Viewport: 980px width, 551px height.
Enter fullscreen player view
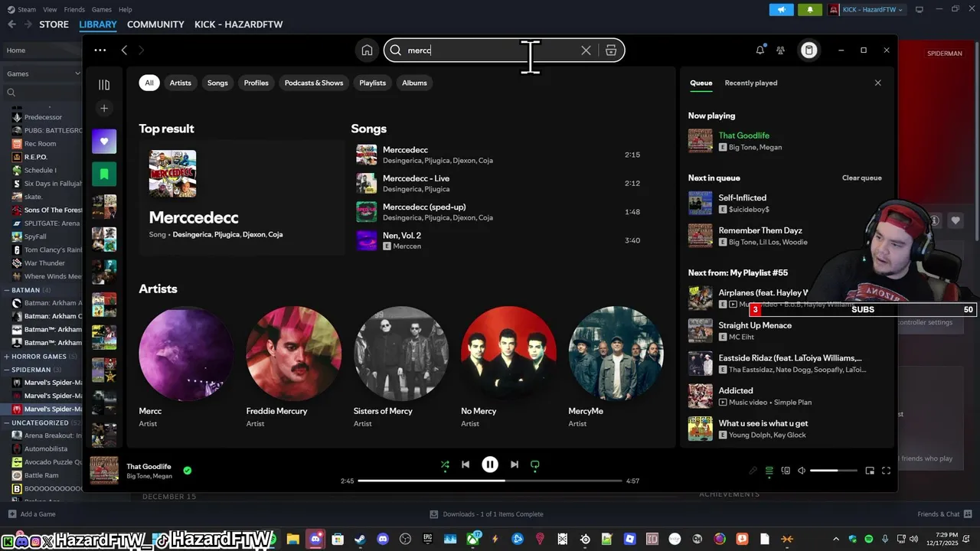click(886, 471)
